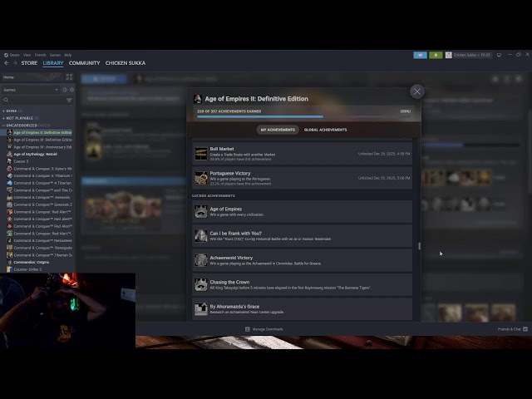Viewport: 532px width, 399px height.
Task: Open the Store tab
Action: pos(29,63)
